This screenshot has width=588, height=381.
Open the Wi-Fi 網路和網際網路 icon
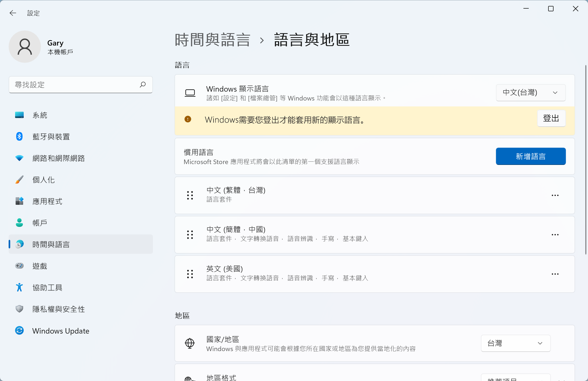19,158
